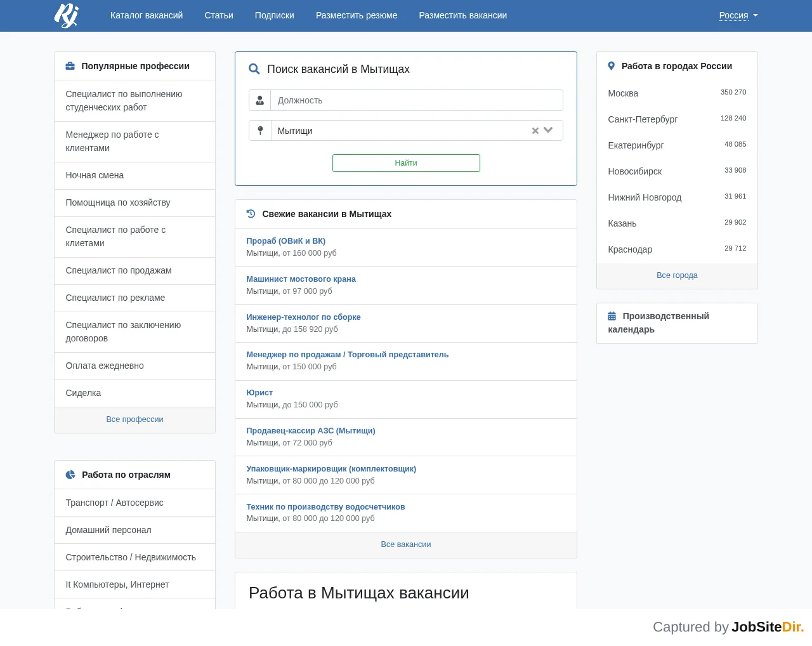Click the Rj site logo
The width and height of the screenshot is (812, 646).
tap(67, 15)
